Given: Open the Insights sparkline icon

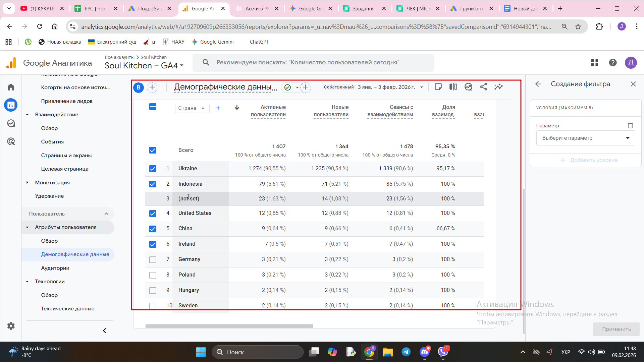Looking at the screenshot, I should point(498,87).
